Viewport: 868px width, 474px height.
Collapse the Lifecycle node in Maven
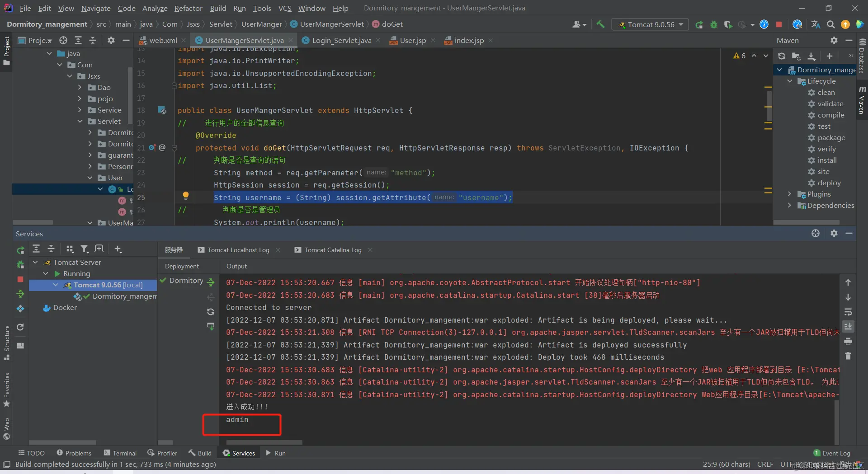click(x=789, y=81)
